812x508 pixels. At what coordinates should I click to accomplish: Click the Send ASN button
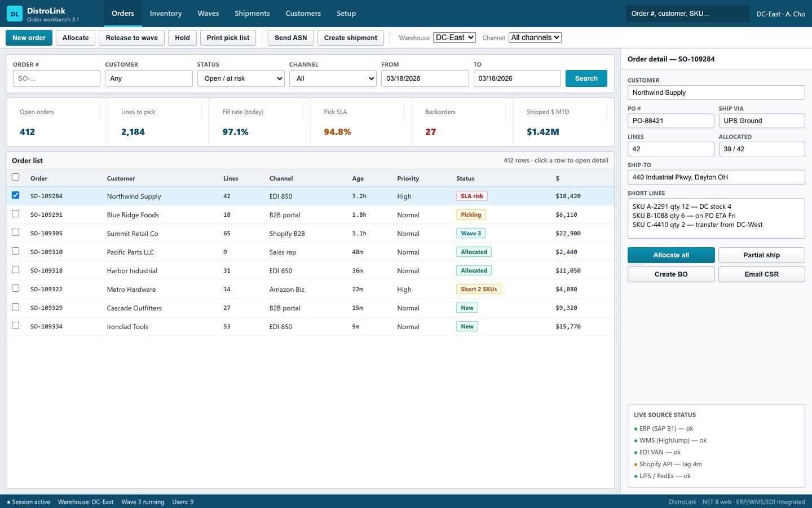(x=291, y=38)
